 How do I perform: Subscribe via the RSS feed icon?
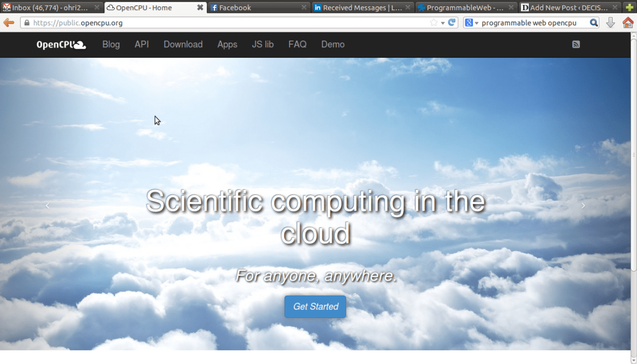pos(576,45)
